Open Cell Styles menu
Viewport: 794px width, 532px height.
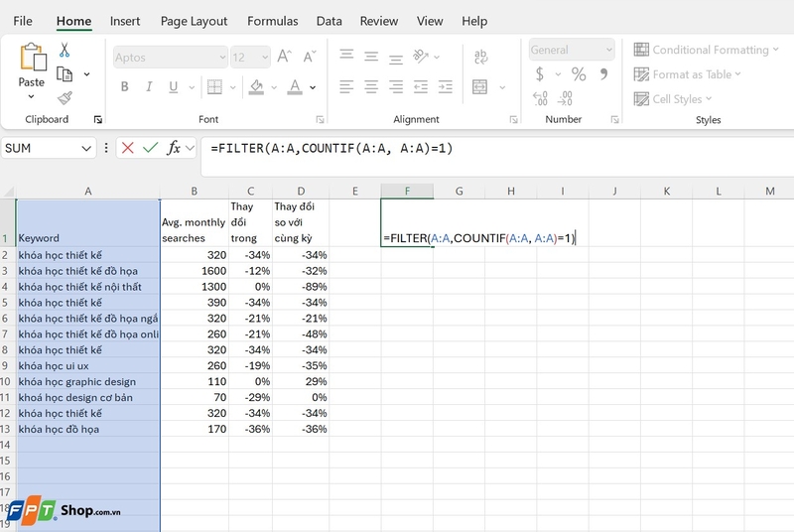(673, 98)
